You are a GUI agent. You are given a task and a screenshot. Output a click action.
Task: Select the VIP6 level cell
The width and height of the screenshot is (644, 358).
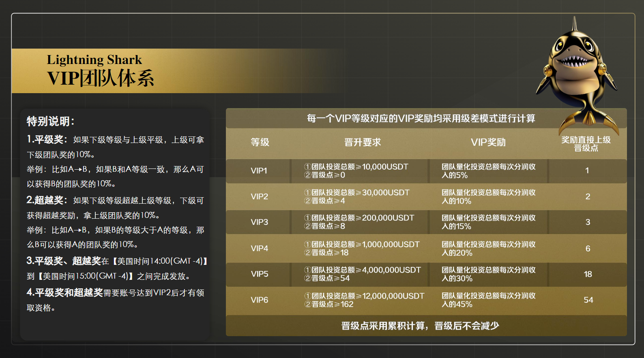259,300
